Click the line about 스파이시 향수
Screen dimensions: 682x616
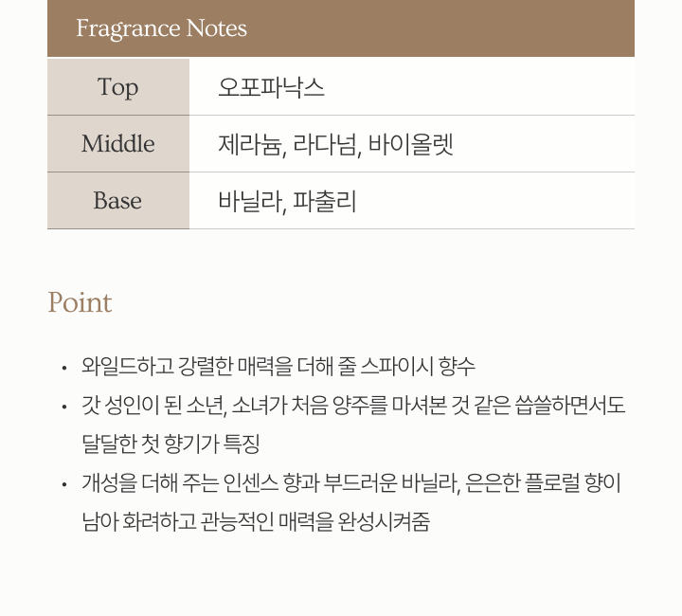(x=278, y=366)
